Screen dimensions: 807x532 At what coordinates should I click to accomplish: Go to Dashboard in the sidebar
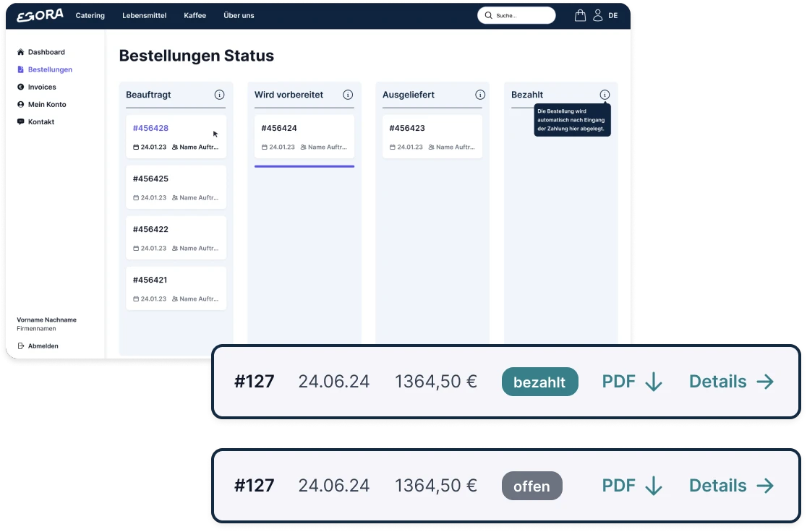coord(46,52)
